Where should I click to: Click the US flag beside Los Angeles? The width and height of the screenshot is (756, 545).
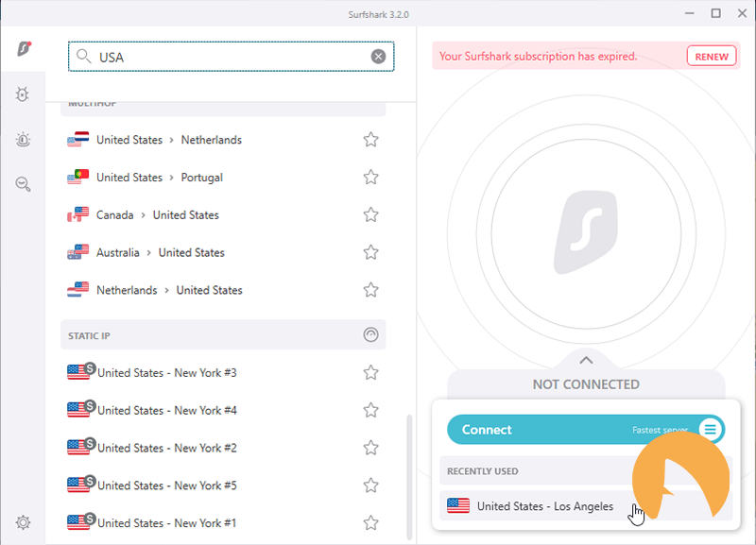pyautogui.click(x=458, y=506)
